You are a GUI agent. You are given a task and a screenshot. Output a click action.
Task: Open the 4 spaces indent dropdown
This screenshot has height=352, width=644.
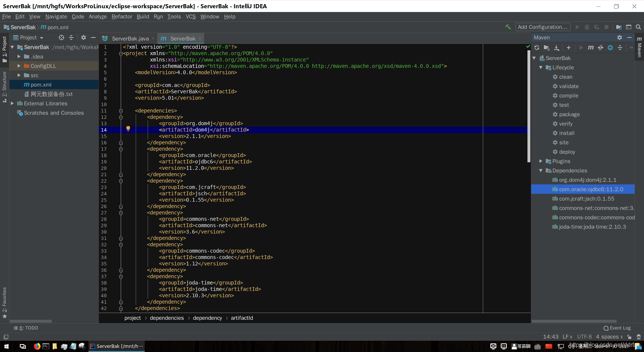click(x=610, y=337)
